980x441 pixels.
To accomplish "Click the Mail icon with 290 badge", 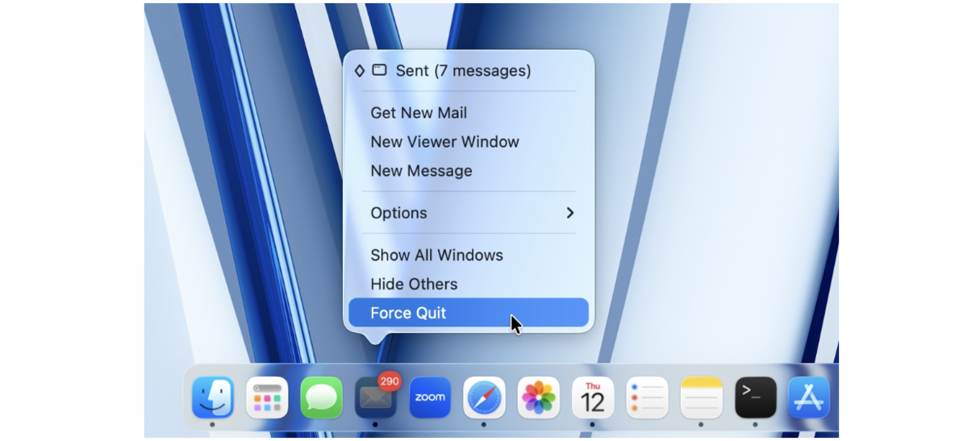I will [x=376, y=396].
